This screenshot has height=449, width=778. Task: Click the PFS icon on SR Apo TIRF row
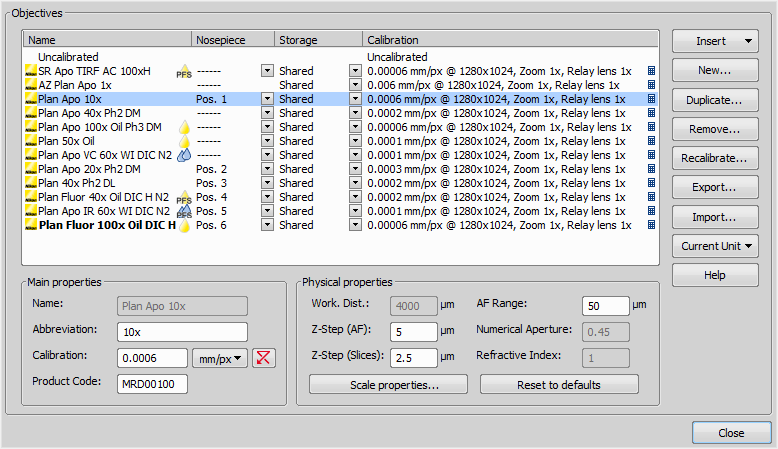point(183,72)
